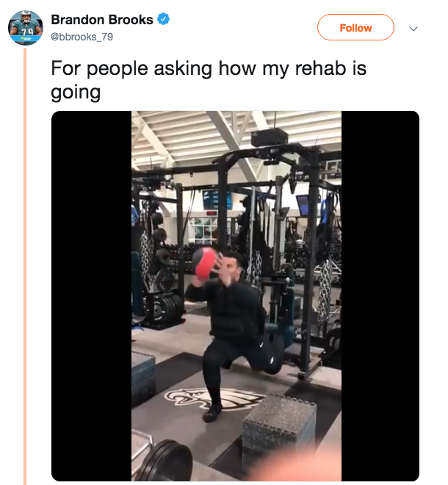Click the orange thread line beside the tweet
The image size is (448, 485).
point(25,266)
